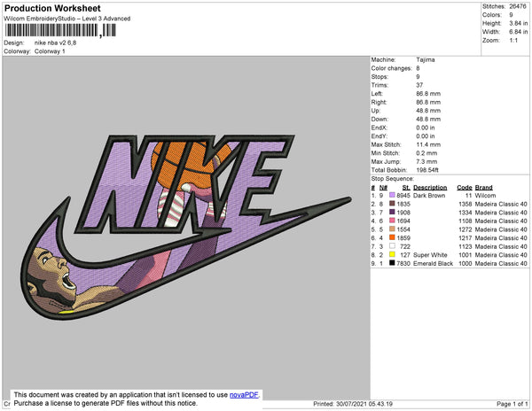
Task: Click the St. column header
Action: pos(406,188)
